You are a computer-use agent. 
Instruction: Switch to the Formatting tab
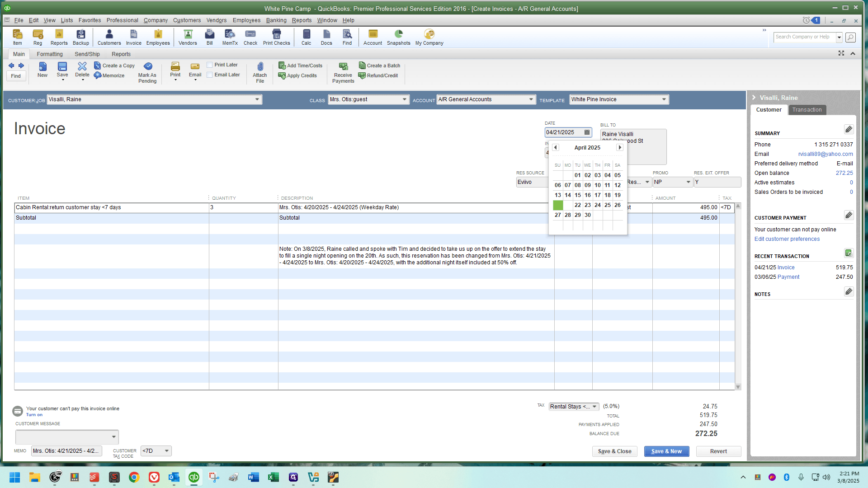tap(50, 54)
